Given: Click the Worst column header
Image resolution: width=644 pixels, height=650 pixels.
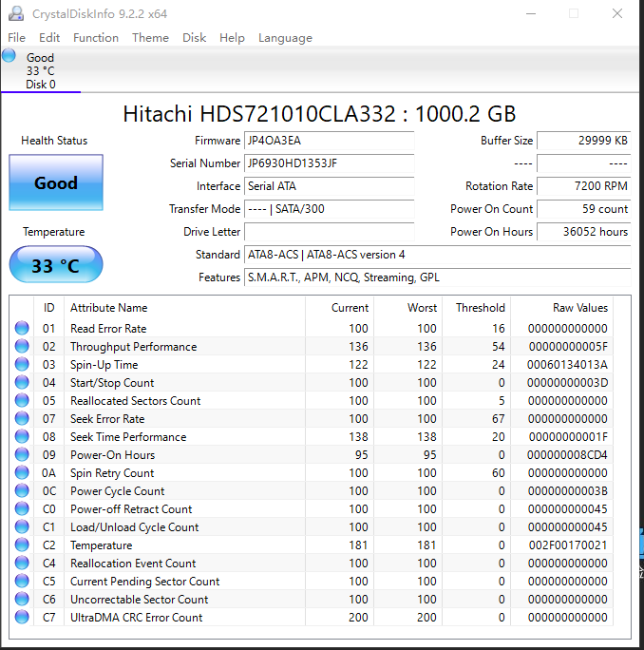Looking at the screenshot, I should (408, 308).
